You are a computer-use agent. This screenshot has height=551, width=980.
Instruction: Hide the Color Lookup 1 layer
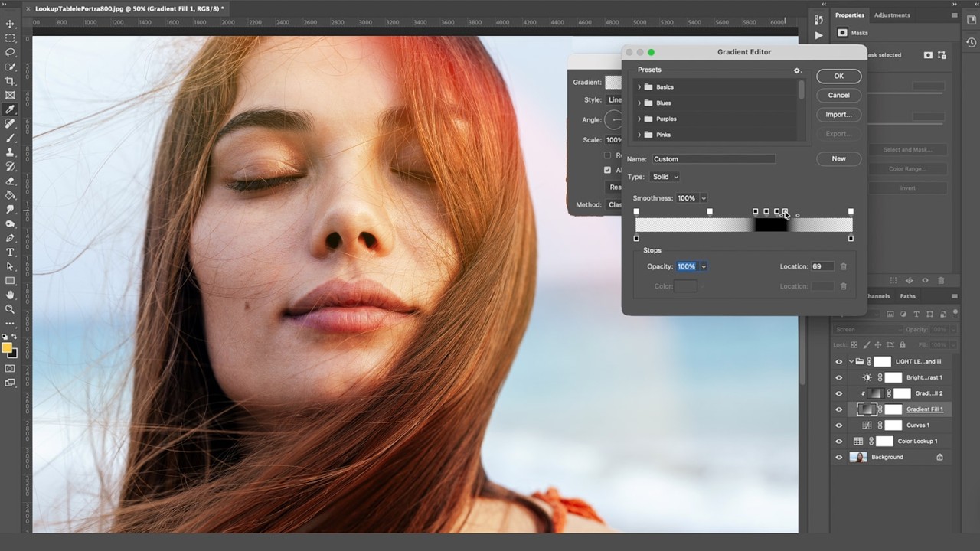[838, 442]
